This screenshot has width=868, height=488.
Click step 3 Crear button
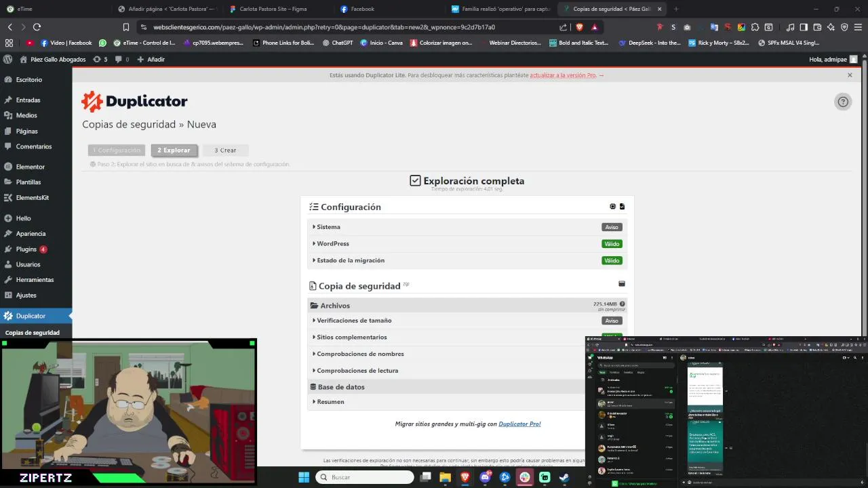(x=226, y=150)
